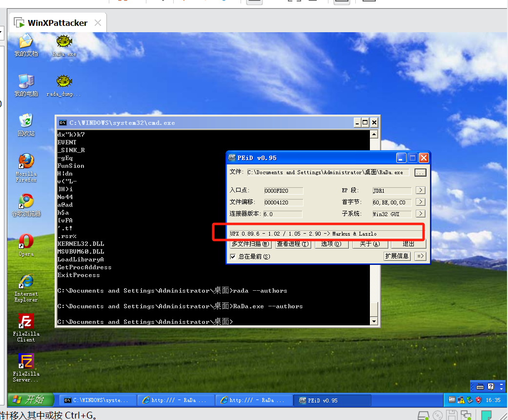Click 文件偏移 file offset field
508x420 pixels.
284,202
